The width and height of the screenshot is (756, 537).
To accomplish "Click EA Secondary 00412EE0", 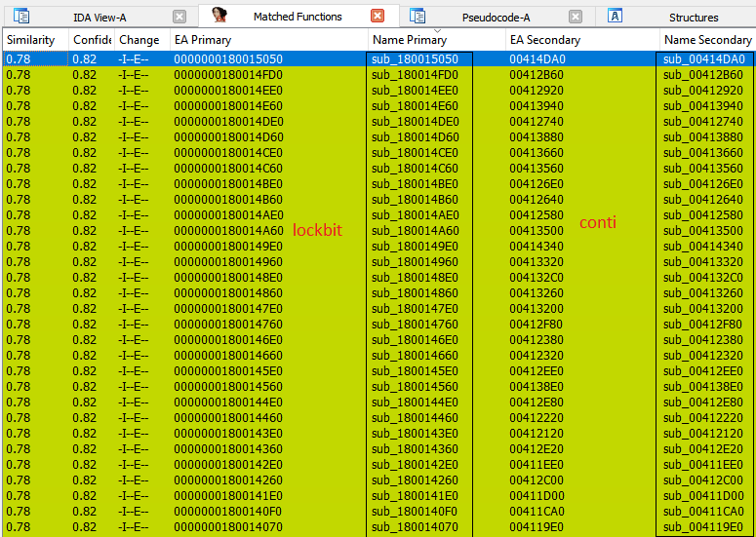I will [x=537, y=371].
